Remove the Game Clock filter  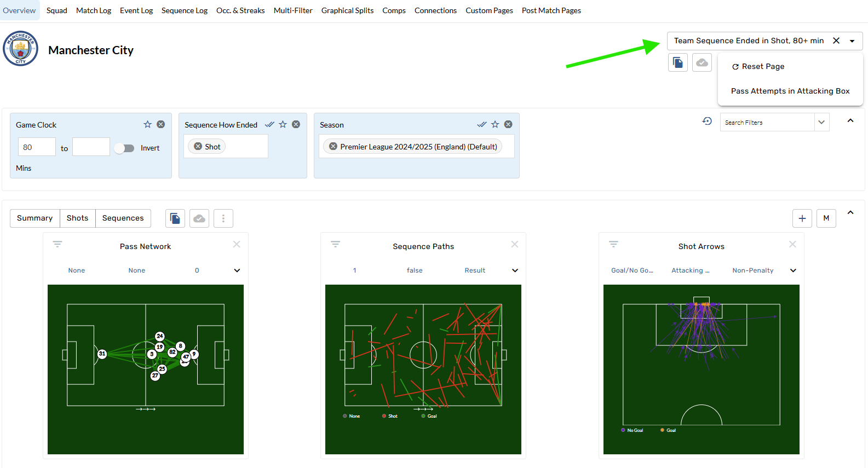coord(161,124)
